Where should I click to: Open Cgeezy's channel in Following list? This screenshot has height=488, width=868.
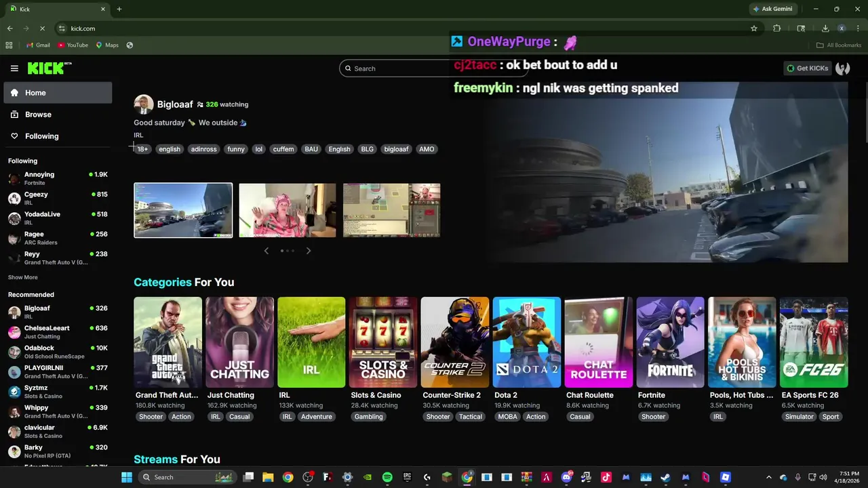(58, 198)
